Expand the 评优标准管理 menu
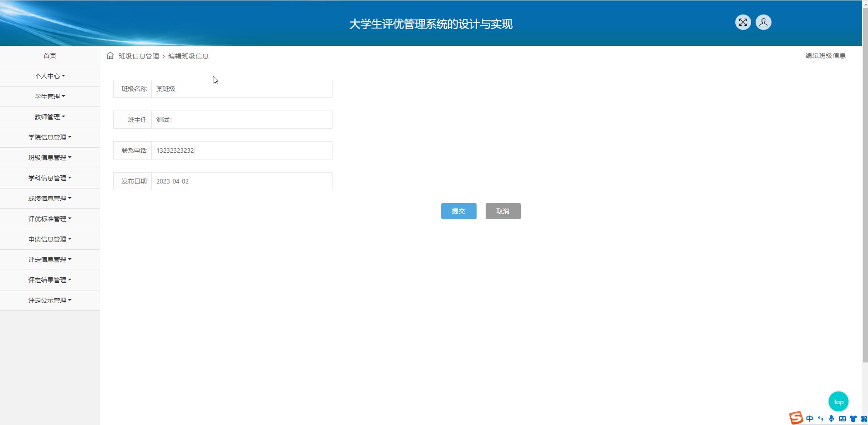Screen dimensions: 868x425 tap(50, 219)
